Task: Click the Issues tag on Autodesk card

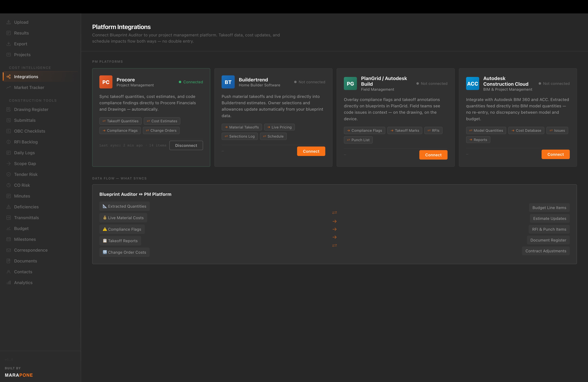Action: coord(557,131)
